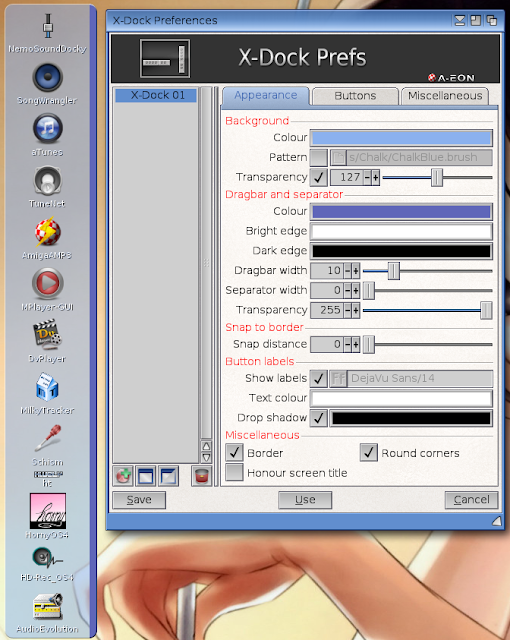Screen dimensions: 510x640
Task: Toggle the Drop shadow checkbox
Action: coord(319,418)
